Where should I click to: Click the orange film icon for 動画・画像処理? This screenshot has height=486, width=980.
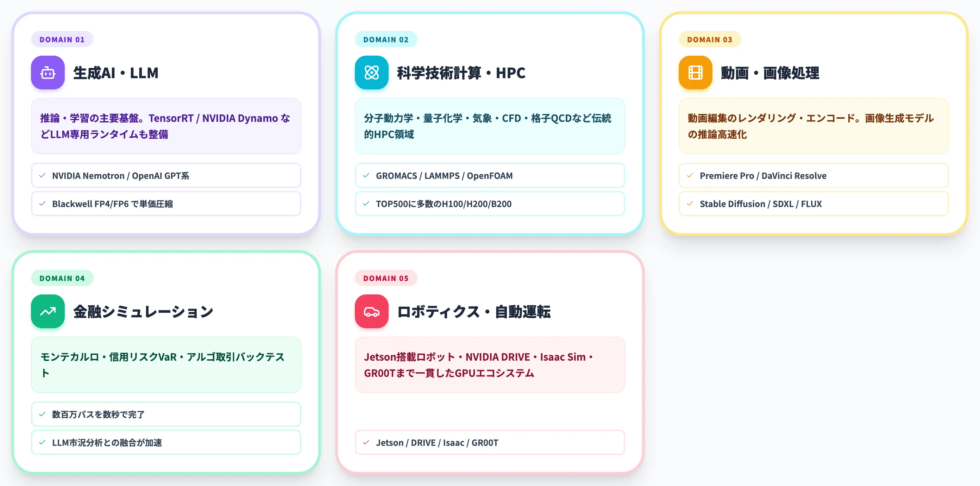pos(696,73)
